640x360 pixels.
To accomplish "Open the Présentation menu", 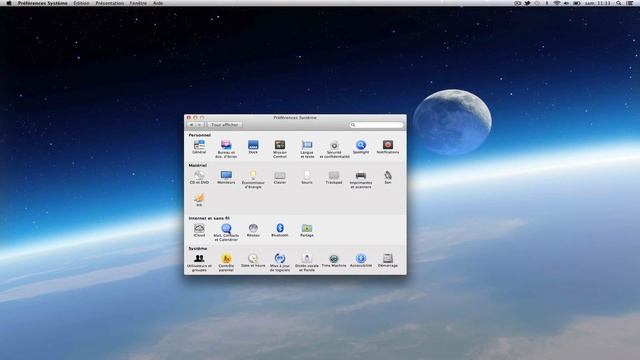I will (x=109, y=3).
